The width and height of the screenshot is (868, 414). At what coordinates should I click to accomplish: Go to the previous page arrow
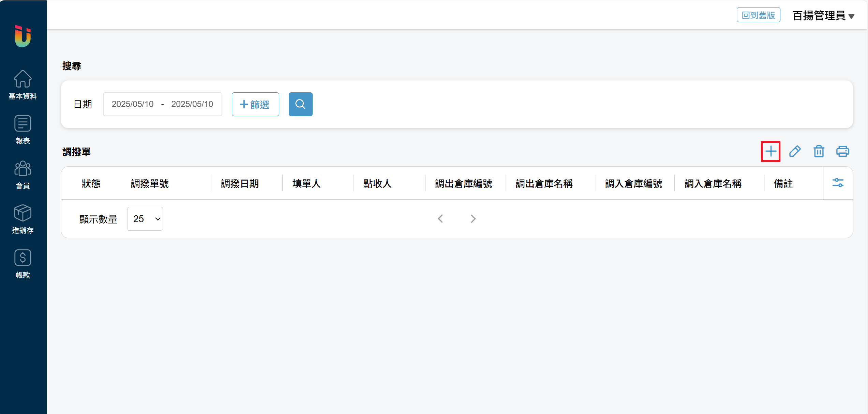pyautogui.click(x=440, y=219)
